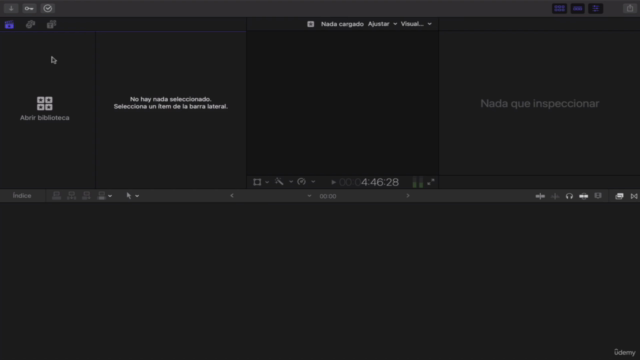The height and width of the screenshot is (360, 640).
Task: Go forward in timeline history arrow
Action: coord(408,196)
